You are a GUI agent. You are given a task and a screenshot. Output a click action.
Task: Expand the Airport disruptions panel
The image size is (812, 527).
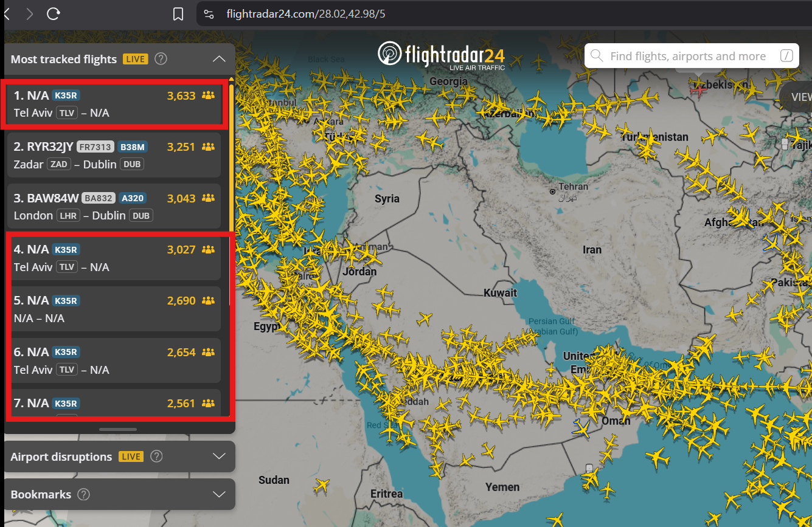[220, 456]
